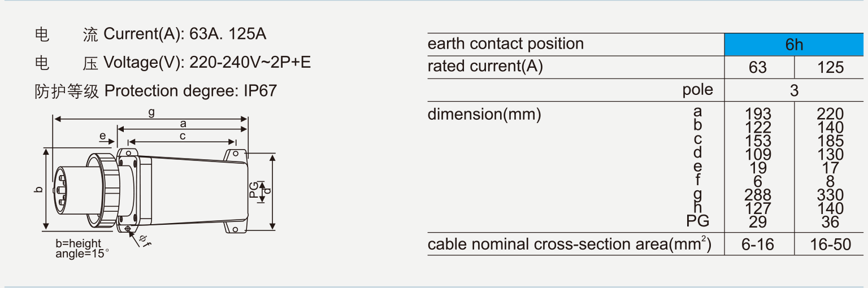Select the 16-50 cable area cell
The height and width of the screenshot is (288, 868).
[x=830, y=244]
